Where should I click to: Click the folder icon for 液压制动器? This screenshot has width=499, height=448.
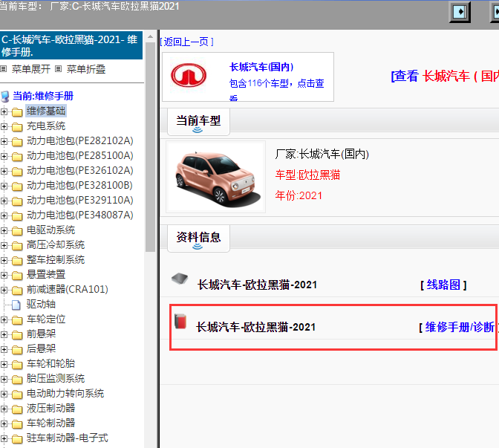pyautogui.click(x=17, y=409)
